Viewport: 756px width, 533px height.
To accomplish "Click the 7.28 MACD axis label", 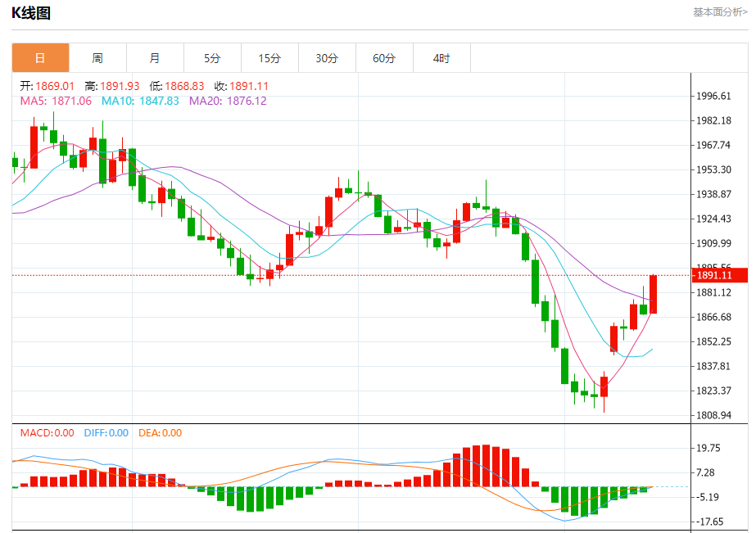I will pyautogui.click(x=705, y=472).
